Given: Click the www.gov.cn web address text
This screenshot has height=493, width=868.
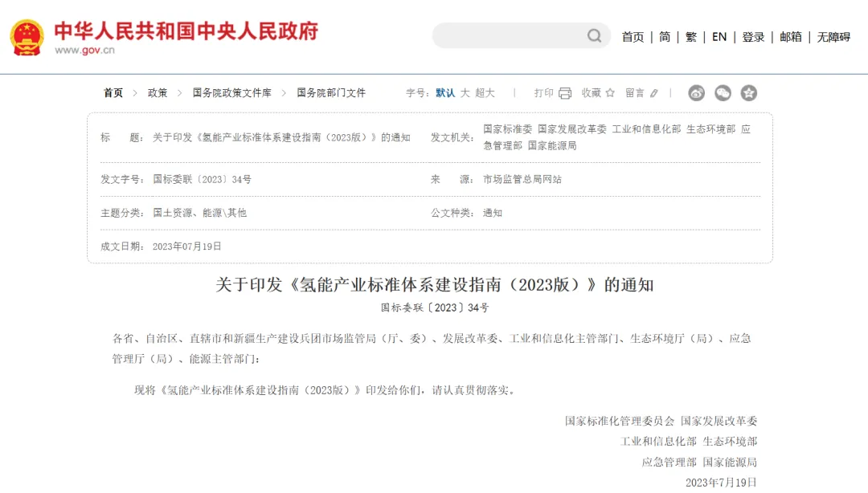Looking at the screenshot, I should point(84,50).
